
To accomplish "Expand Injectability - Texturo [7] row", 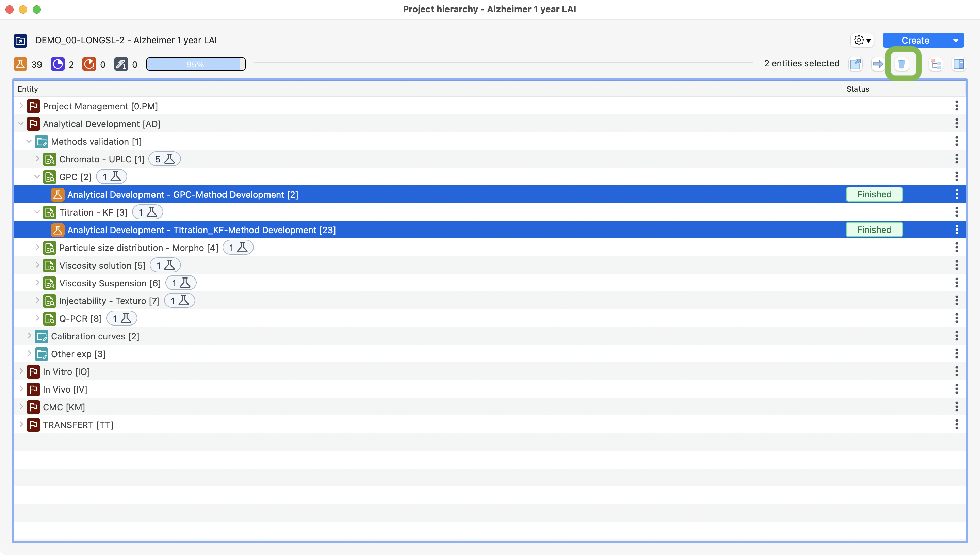I will 37,300.
